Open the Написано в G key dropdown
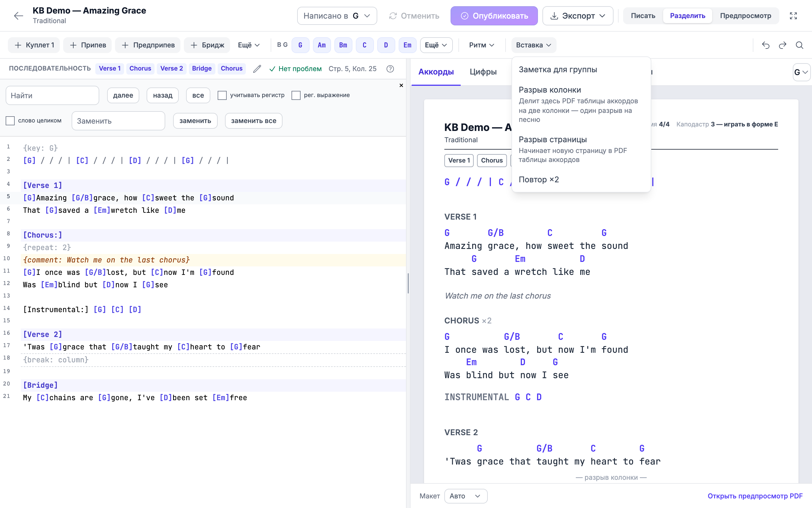812x508 pixels. 337,16
